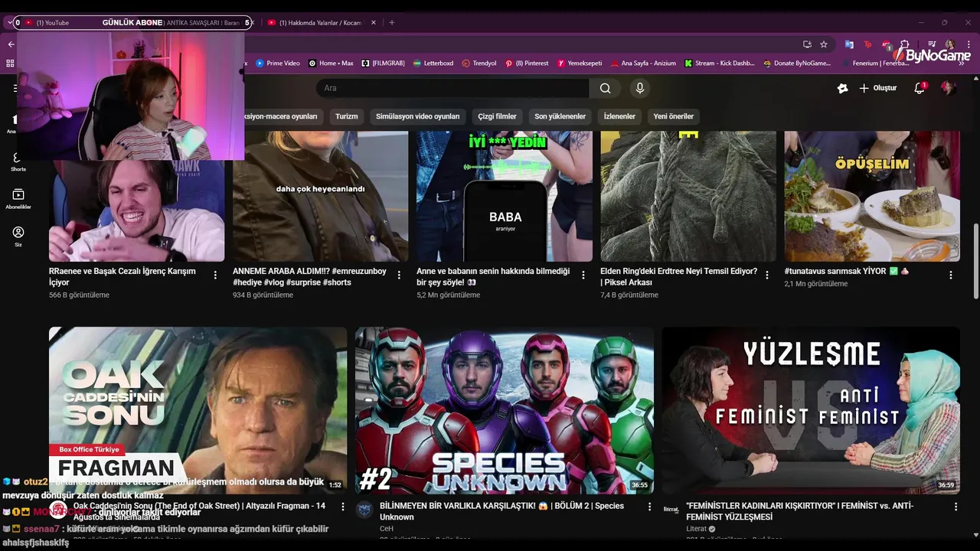Open options for Anne ve babanın short

click(583, 275)
